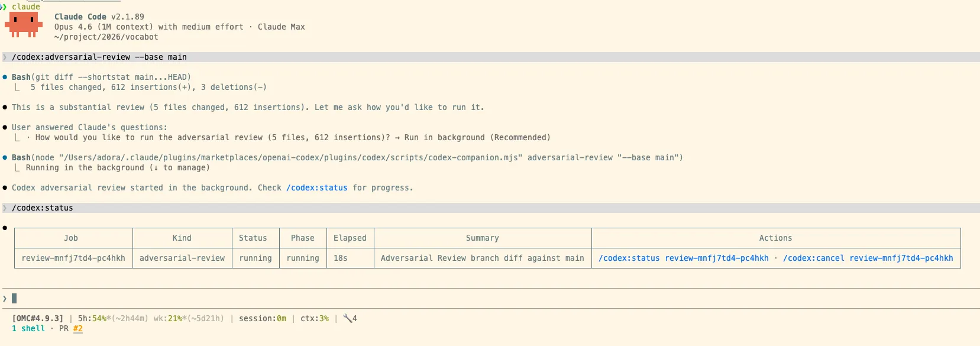Open the PR #2 link
980x346 pixels.
(77, 328)
